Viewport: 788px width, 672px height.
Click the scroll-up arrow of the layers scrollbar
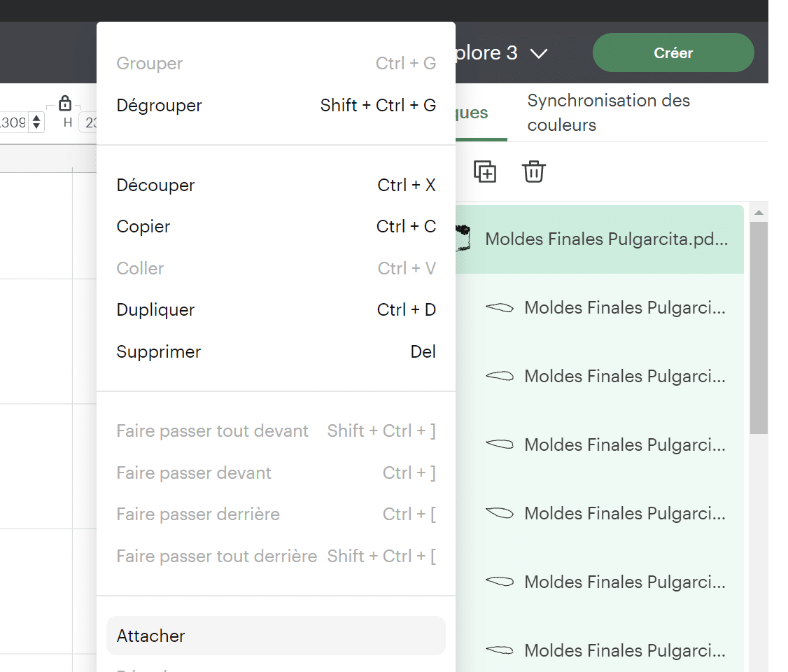pyautogui.click(x=759, y=213)
